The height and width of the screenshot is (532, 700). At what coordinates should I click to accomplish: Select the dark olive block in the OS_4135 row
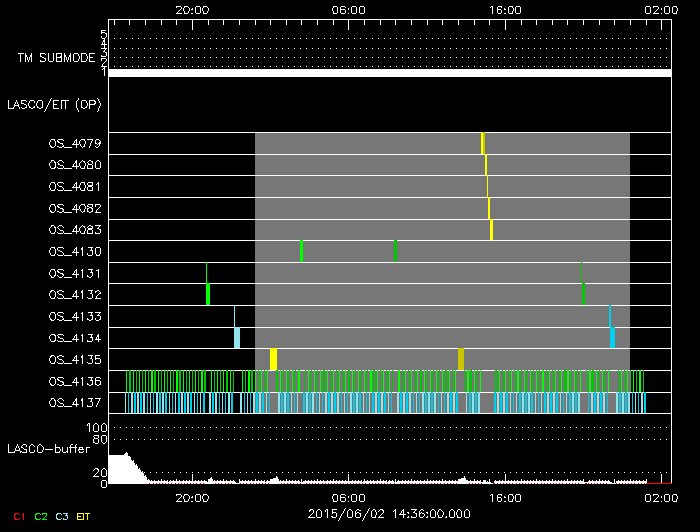[x=461, y=359]
